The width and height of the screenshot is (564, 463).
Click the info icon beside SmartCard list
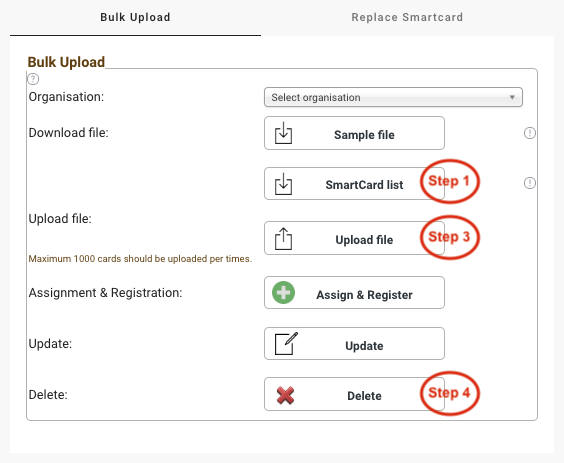(x=529, y=183)
